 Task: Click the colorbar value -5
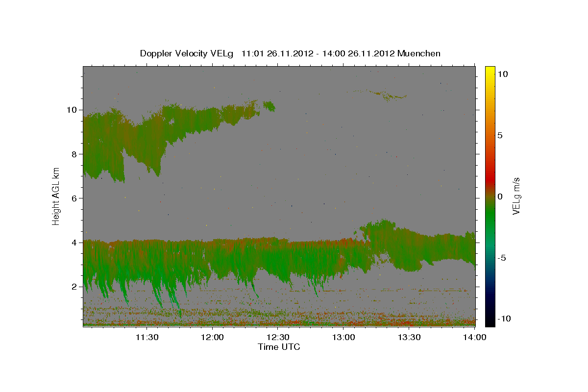click(x=502, y=258)
